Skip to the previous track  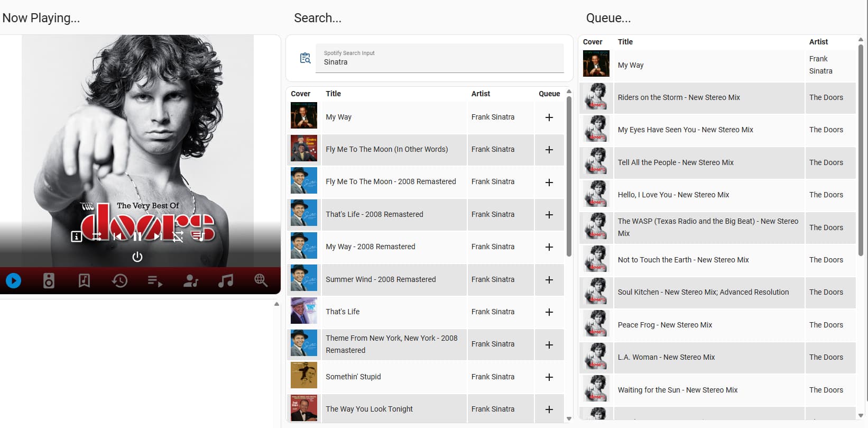117,236
